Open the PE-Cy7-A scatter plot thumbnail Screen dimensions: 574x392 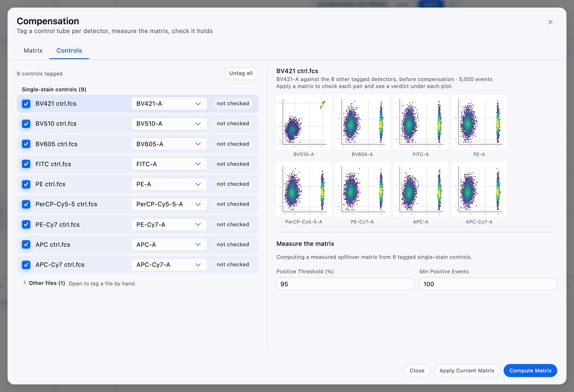(x=362, y=190)
